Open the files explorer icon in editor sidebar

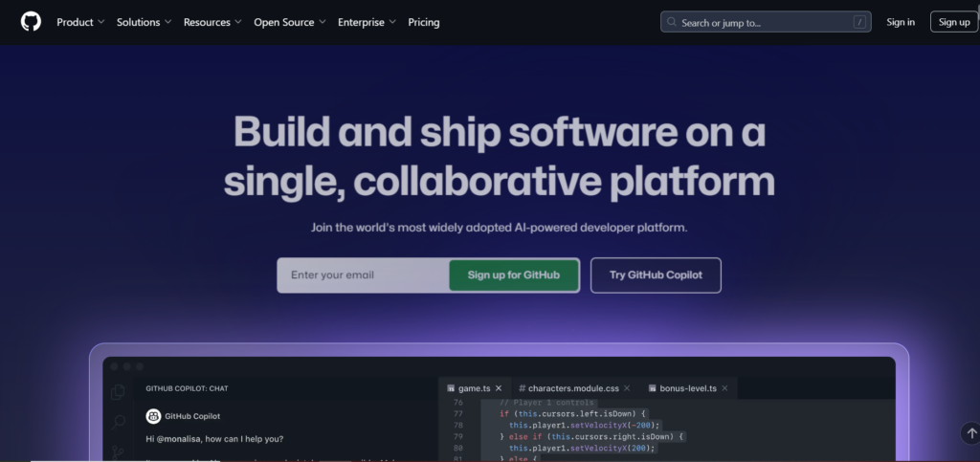(x=118, y=391)
